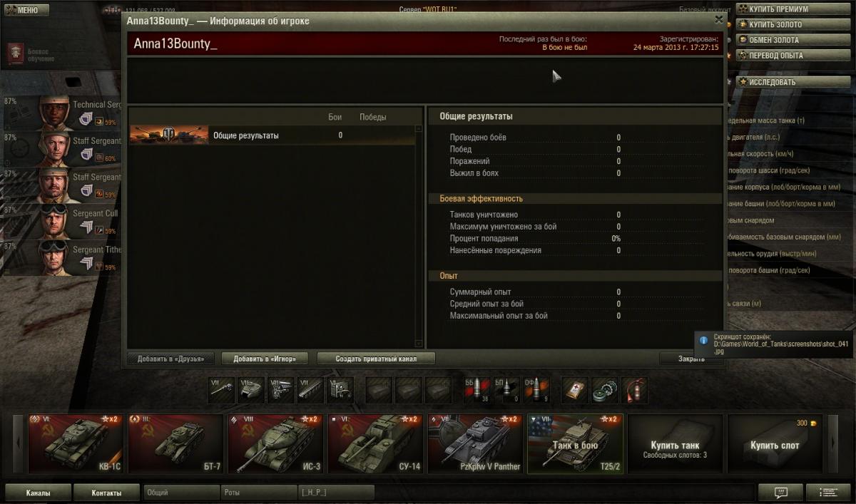Screen dimensions: 856x504
Task: Click the first aid kit consumable
Action: tap(575, 391)
